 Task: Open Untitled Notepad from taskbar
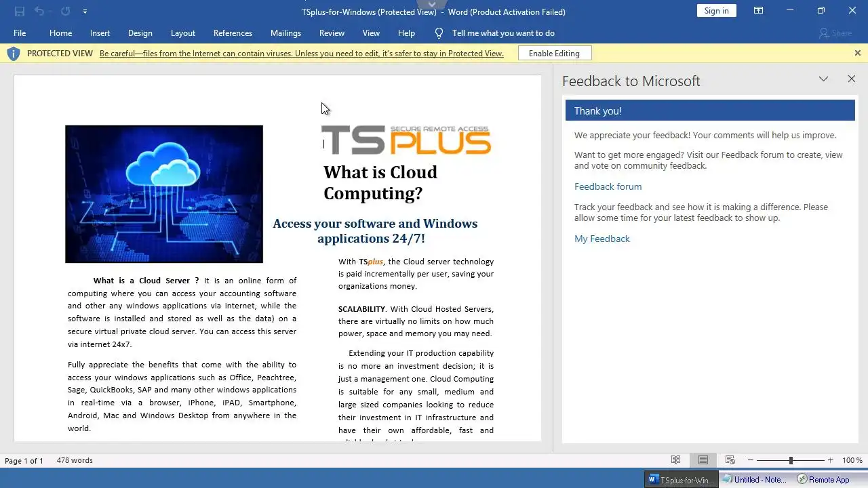tap(754, 479)
